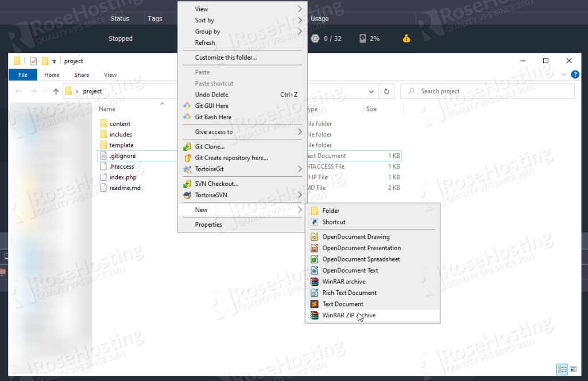
Task: Click the Tags column in background window
Action: coord(155,18)
